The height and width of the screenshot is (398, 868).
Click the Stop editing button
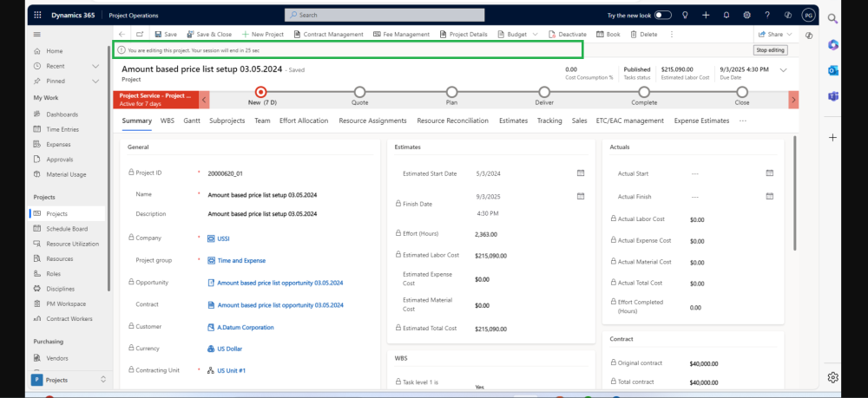[x=770, y=50]
